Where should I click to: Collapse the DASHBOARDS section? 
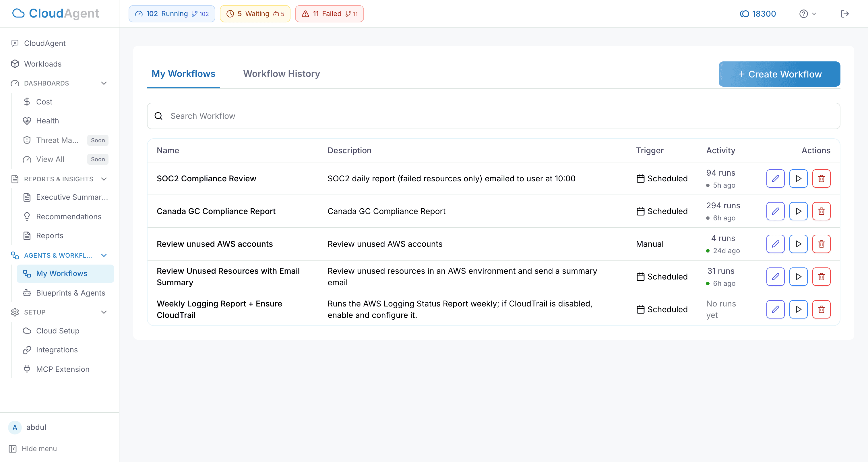point(104,83)
